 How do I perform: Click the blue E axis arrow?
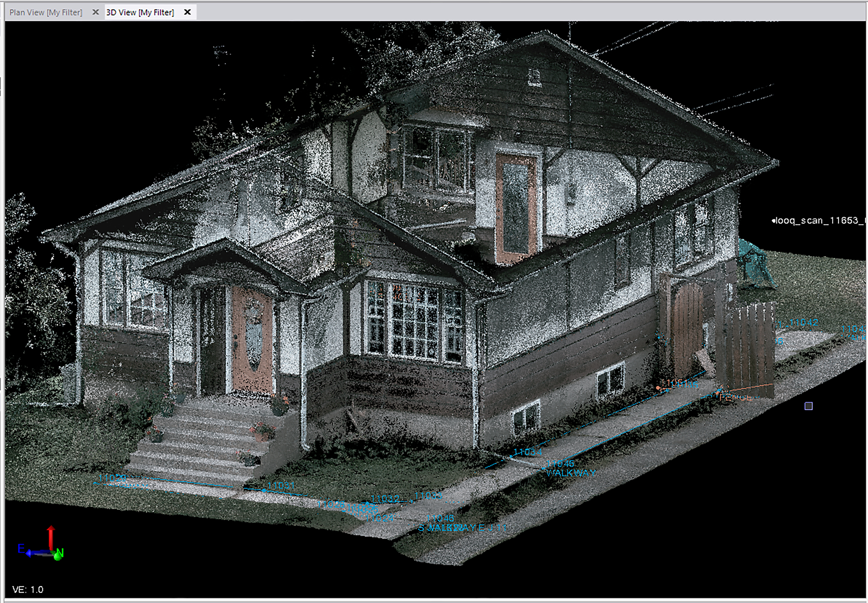[30, 553]
